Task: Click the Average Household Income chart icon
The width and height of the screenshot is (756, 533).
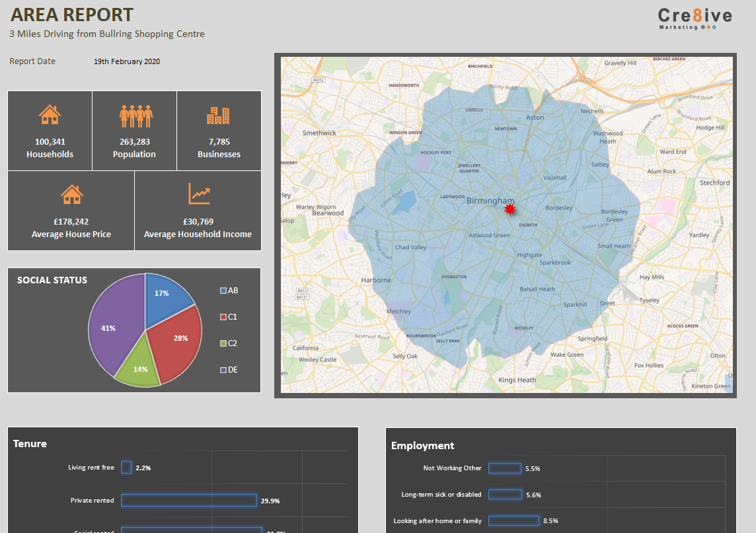Action: click(x=198, y=194)
